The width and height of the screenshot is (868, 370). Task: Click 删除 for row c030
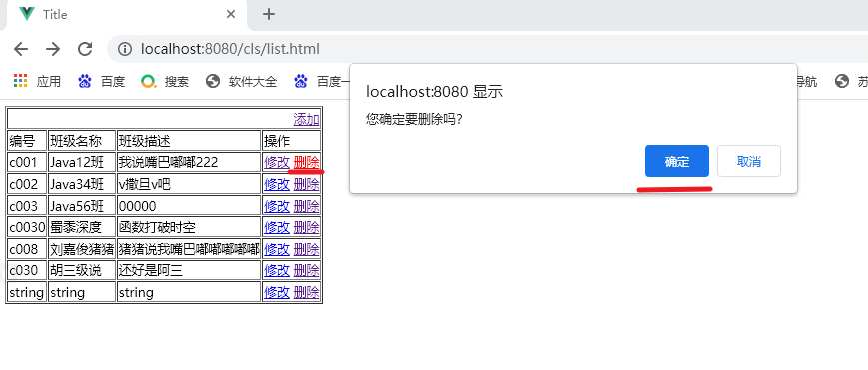point(306,270)
